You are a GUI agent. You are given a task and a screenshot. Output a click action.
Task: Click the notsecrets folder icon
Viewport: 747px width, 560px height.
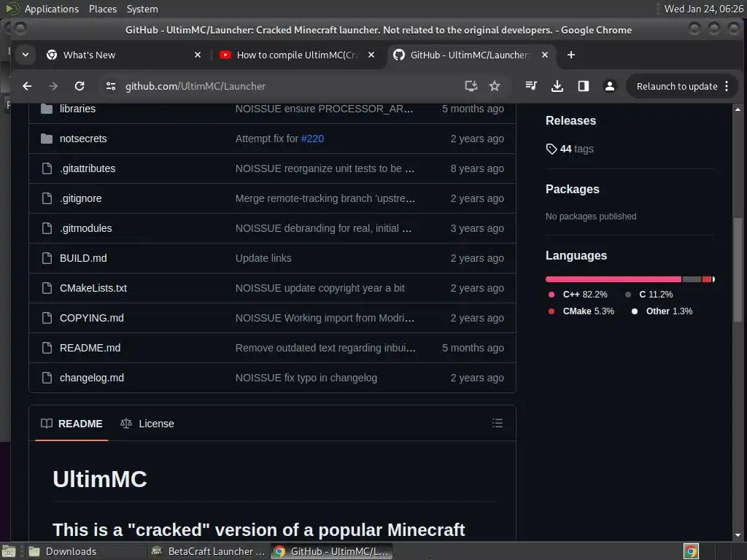47,139
